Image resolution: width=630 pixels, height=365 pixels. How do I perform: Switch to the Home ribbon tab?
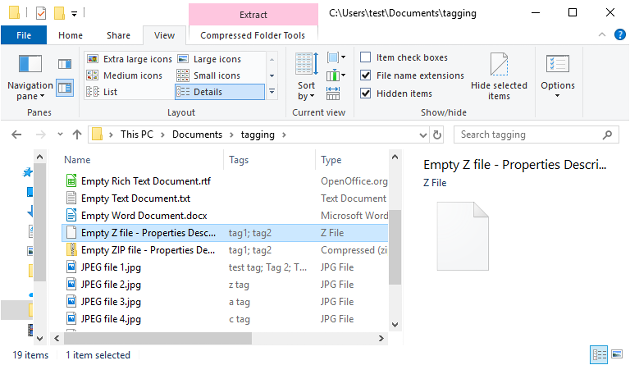pos(70,35)
